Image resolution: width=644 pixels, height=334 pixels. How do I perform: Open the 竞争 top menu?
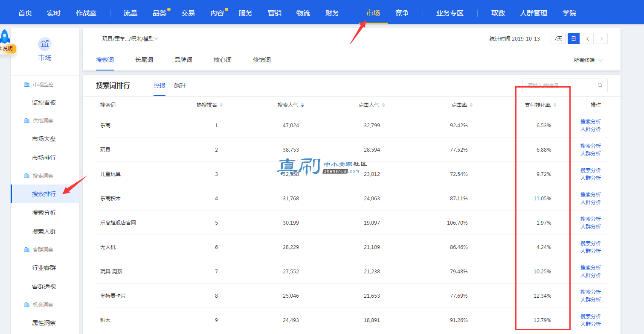click(402, 13)
